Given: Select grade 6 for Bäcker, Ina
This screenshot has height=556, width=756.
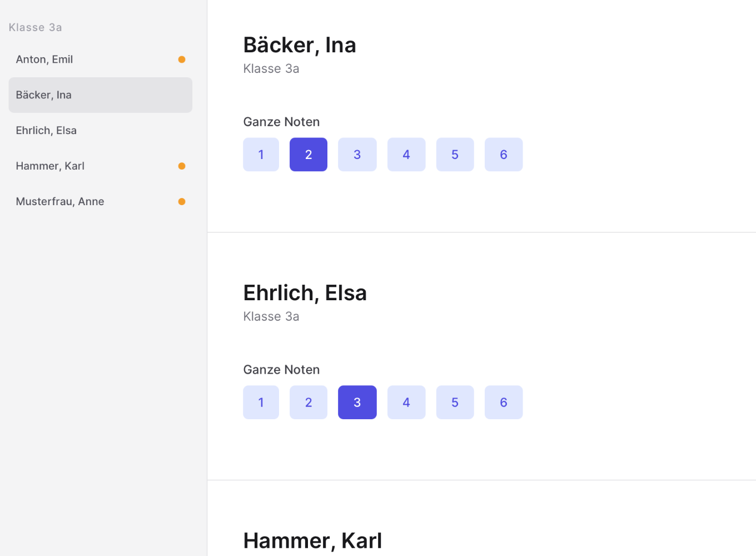Looking at the screenshot, I should pyautogui.click(x=504, y=155).
